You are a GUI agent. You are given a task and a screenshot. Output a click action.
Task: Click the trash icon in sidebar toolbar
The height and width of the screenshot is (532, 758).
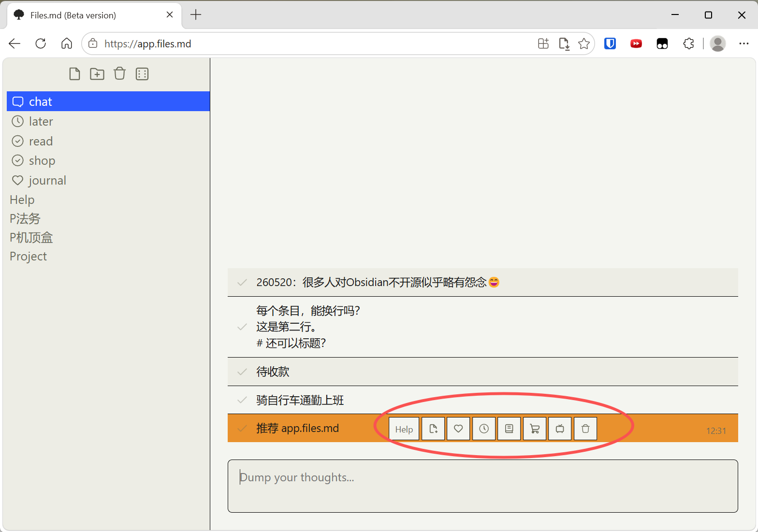pyautogui.click(x=119, y=73)
